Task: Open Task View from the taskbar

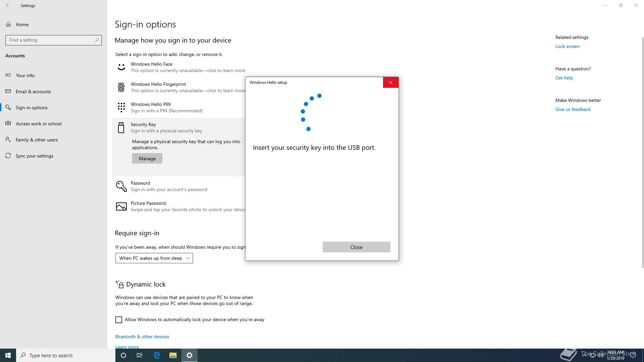Action: [140, 355]
